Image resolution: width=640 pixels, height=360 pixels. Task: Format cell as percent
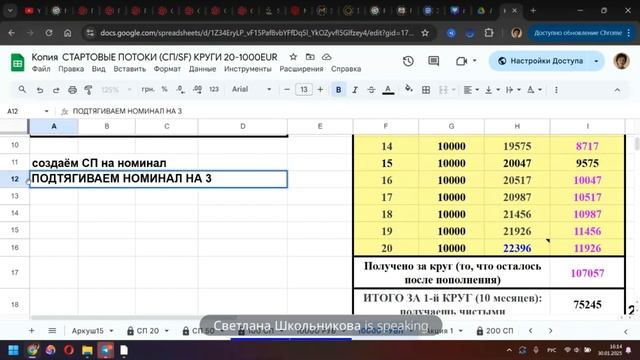coord(164,89)
